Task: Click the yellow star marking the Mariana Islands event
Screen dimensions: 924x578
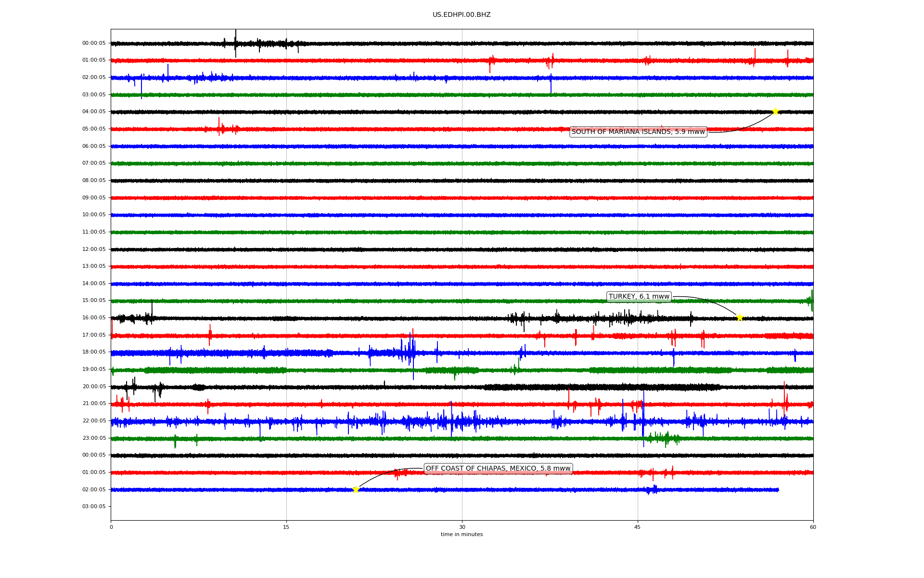Action: click(x=775, y=112)
